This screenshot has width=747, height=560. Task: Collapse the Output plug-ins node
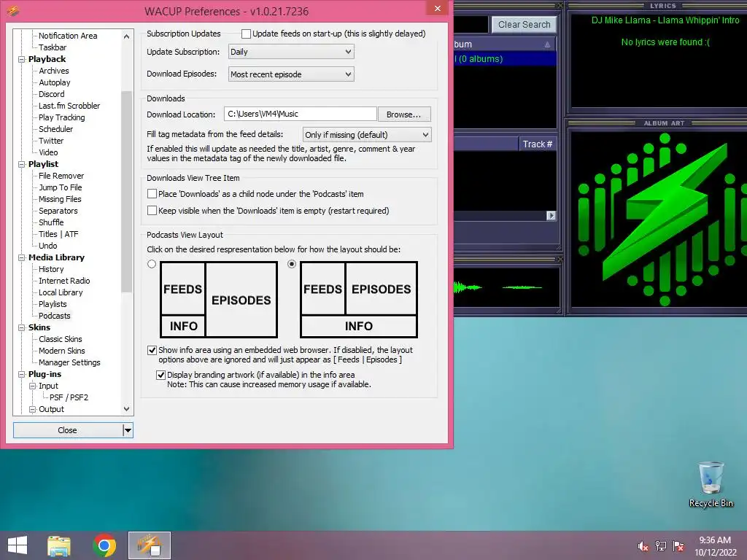coord(32,410)
